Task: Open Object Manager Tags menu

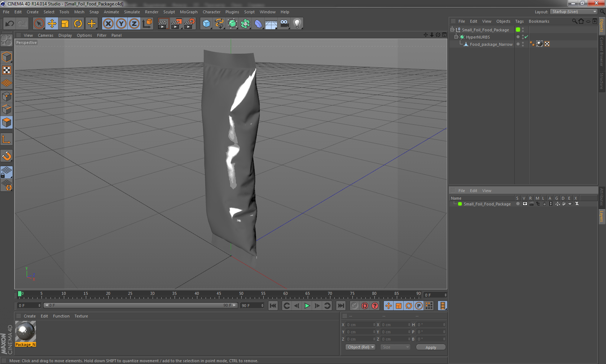Action: click(x=519, y=21)
